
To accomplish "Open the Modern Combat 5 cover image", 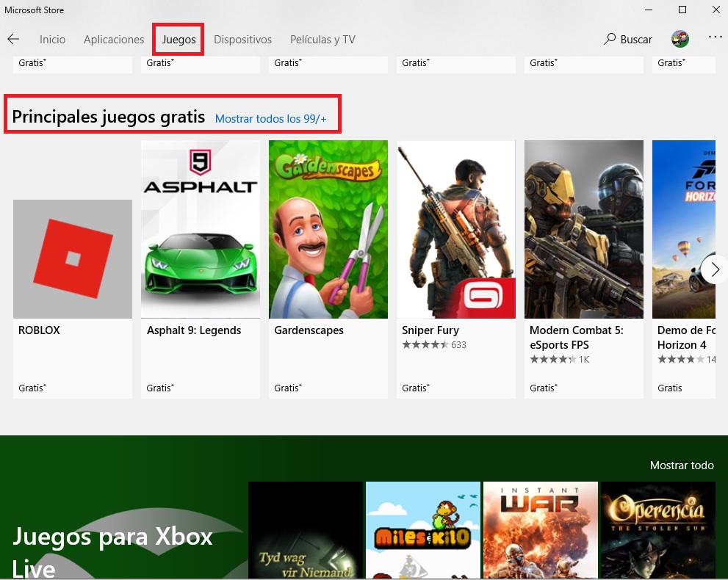I will click(x=584, y=229).
